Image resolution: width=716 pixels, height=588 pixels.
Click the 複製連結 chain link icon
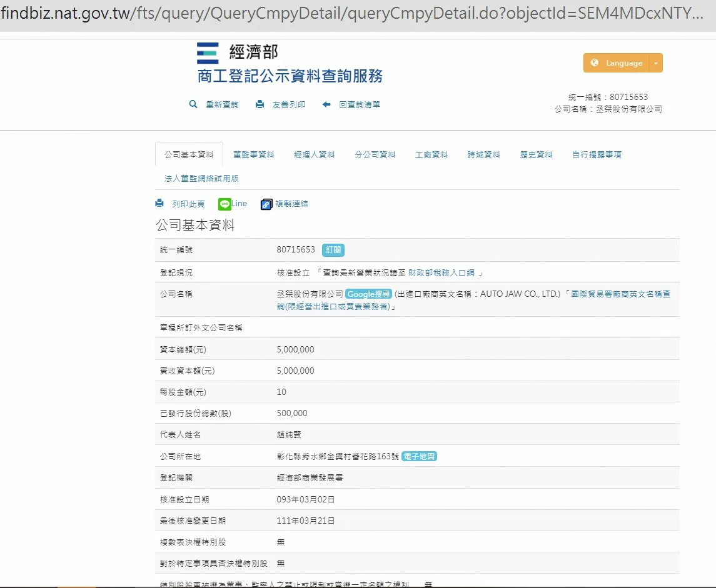pyautogui.click(x=266, y=204)
